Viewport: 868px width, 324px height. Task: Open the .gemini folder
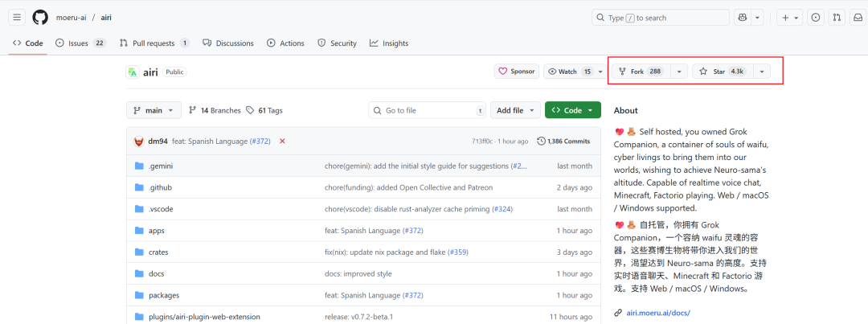(x=161, y=166)
